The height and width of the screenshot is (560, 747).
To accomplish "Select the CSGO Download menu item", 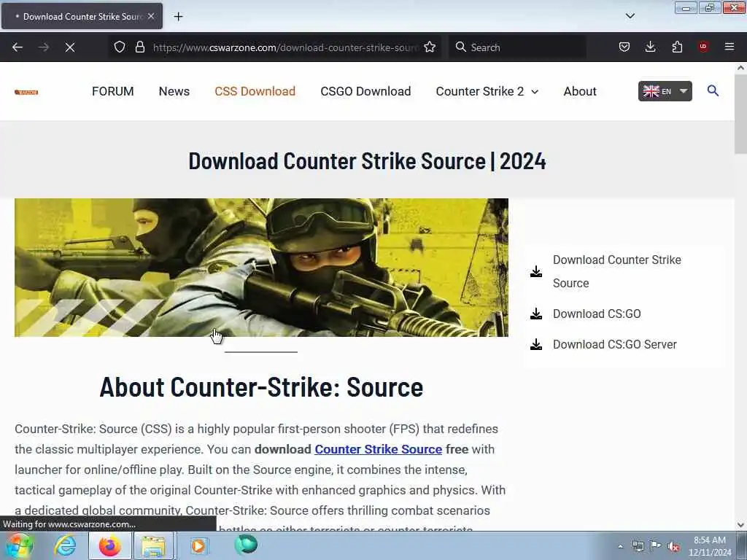I will (365, 91).
